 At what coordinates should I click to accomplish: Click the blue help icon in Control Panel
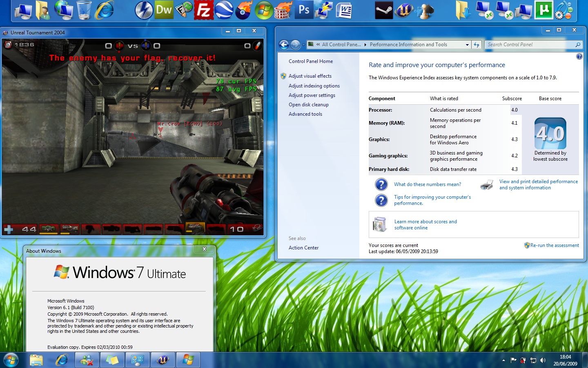click(579, 56)
